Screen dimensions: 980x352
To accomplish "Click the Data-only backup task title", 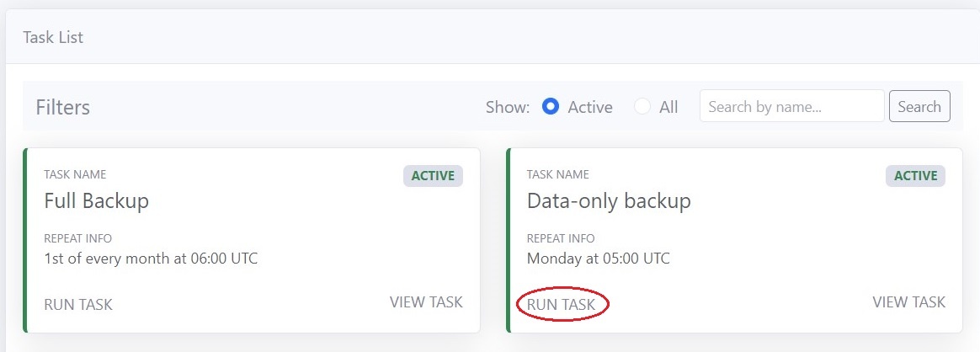I will click(x=609, y=201).
